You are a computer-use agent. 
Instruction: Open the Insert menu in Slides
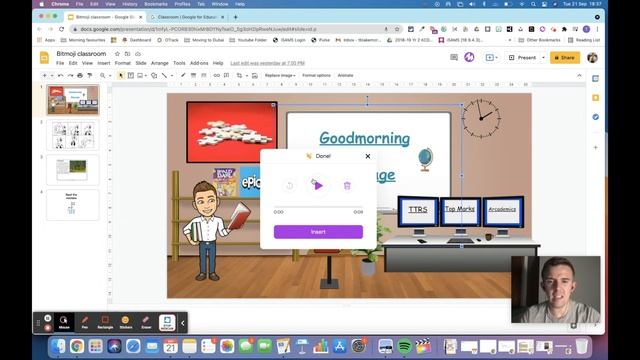(x=104, y=63)
